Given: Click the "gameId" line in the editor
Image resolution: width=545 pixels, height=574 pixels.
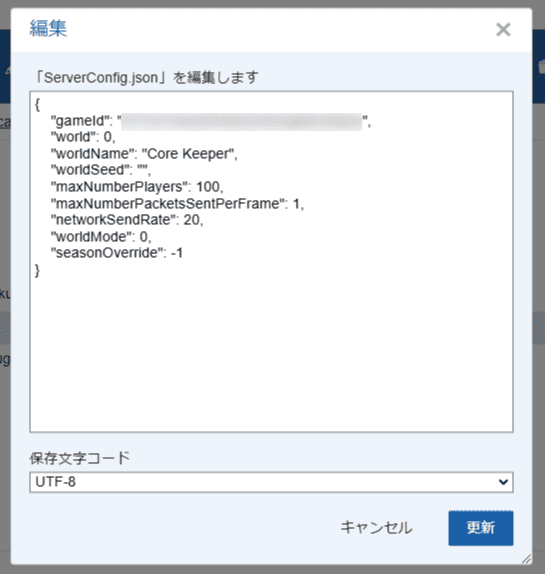Looking at the screenshot, I should 210,121.
